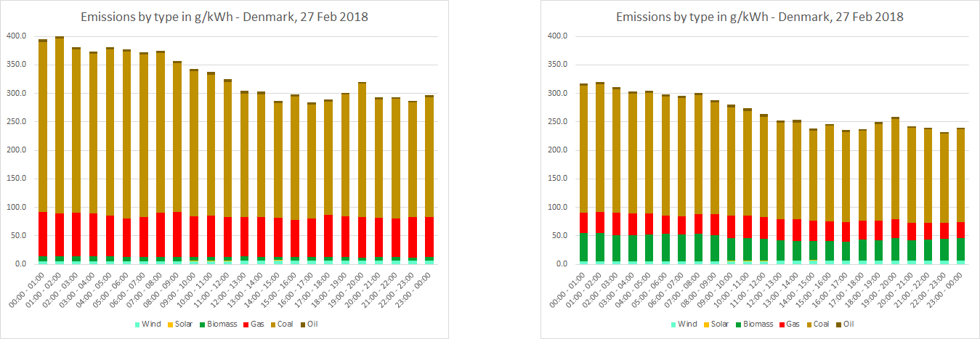Select coal segment of 14:00 - 15:00 bar, right chart
The width and height of the screenshot is (980, 339).
pos(814,176)
